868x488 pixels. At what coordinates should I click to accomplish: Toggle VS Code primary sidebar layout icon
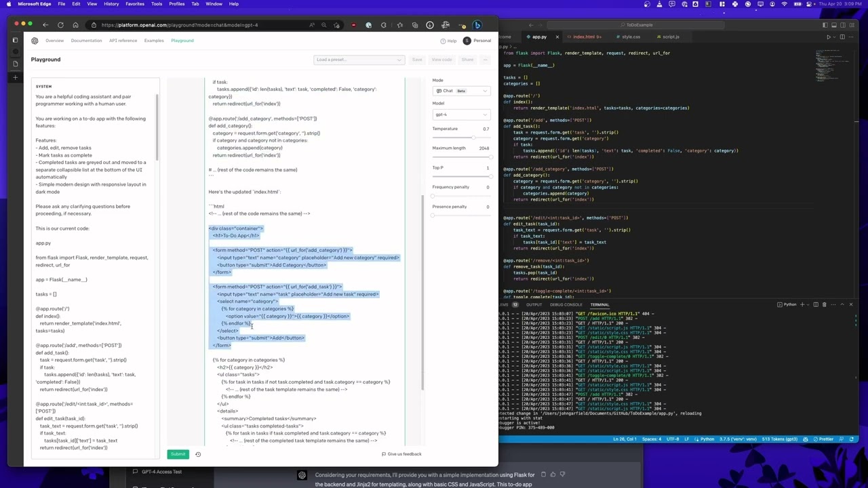pyautogui.click(x=825, y=25)
